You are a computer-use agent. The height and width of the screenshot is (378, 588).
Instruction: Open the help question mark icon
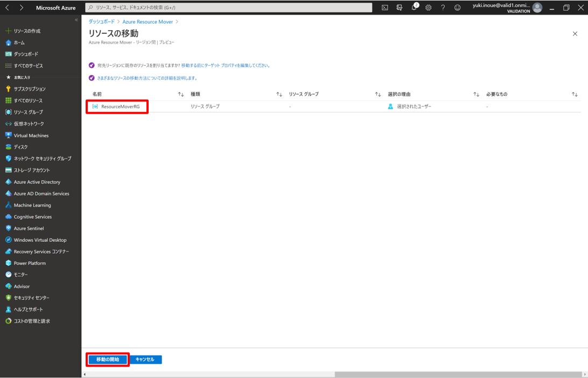[x=443, y=8]
